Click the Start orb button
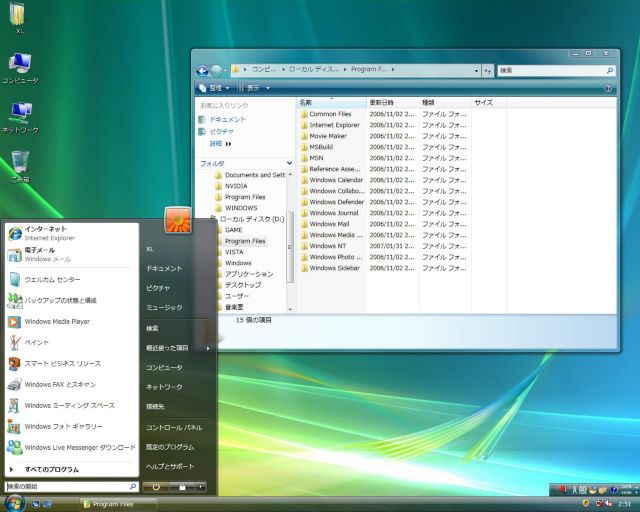Viewport: 640px width, 512px height. click(x=16, y=503)
